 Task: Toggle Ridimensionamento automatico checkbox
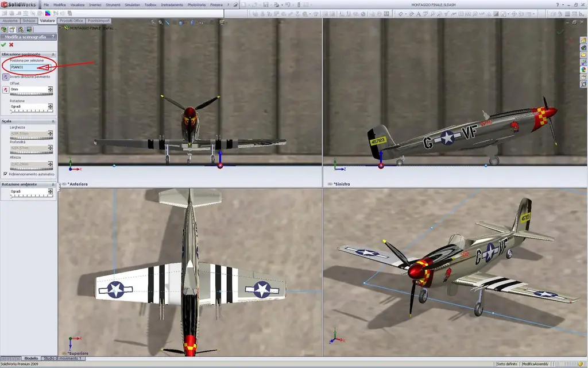[x=5, y=174]
